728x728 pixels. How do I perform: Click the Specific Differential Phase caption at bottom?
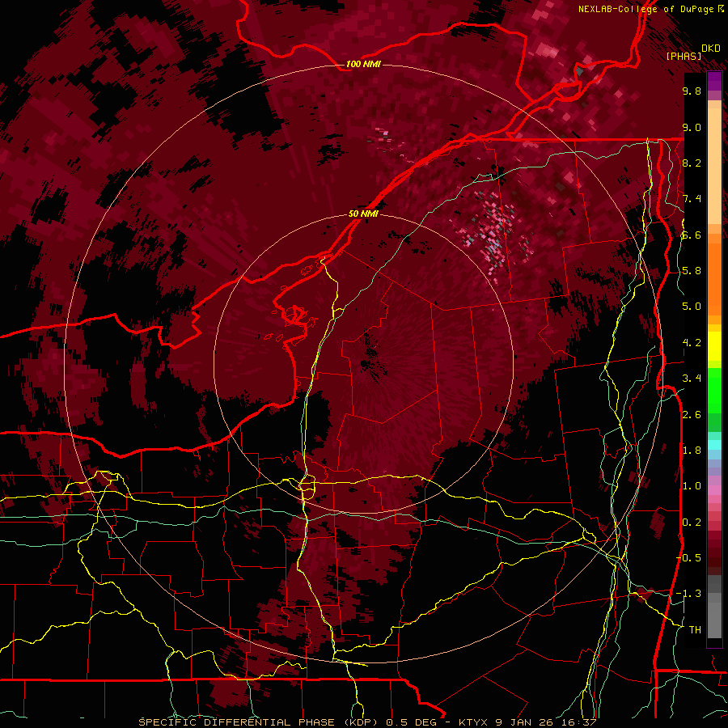[368, 722]
